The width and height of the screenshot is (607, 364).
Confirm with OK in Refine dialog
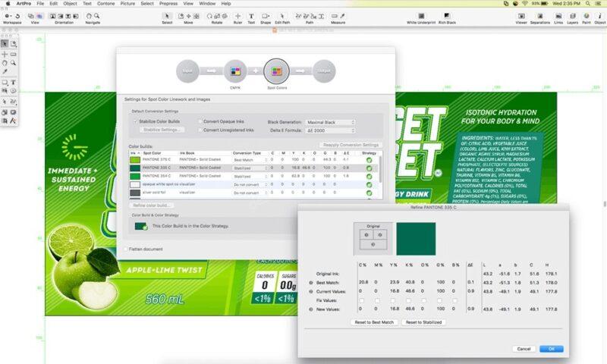point(552,349)
